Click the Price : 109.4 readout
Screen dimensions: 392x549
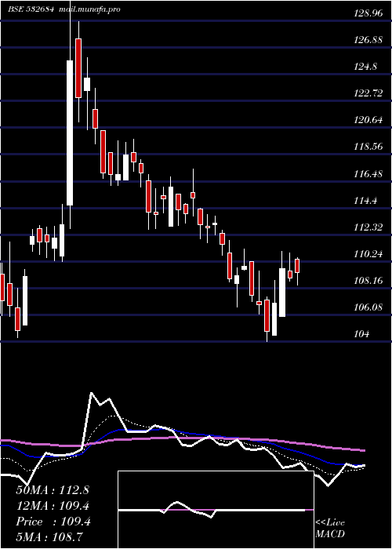[53, 522]
